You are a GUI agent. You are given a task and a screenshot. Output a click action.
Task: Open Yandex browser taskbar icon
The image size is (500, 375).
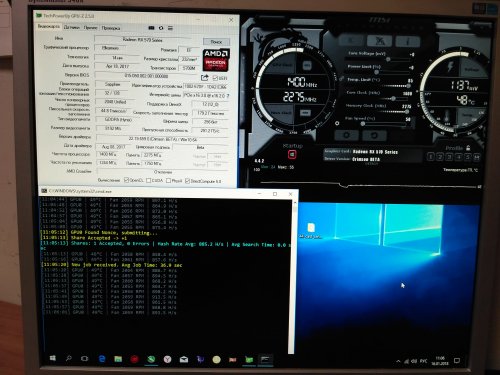(167, 359)
